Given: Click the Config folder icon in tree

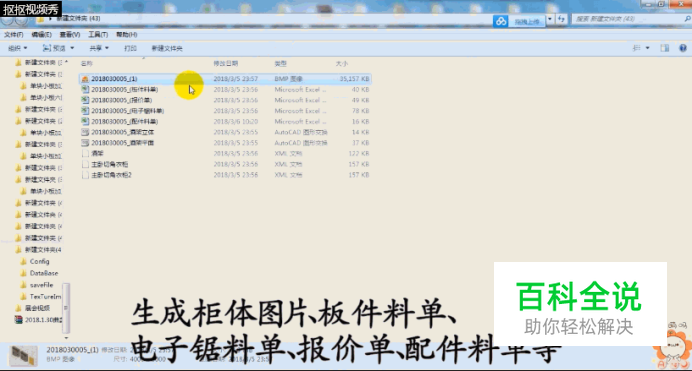Looking at the screenshot, I should tap(24, 262).
